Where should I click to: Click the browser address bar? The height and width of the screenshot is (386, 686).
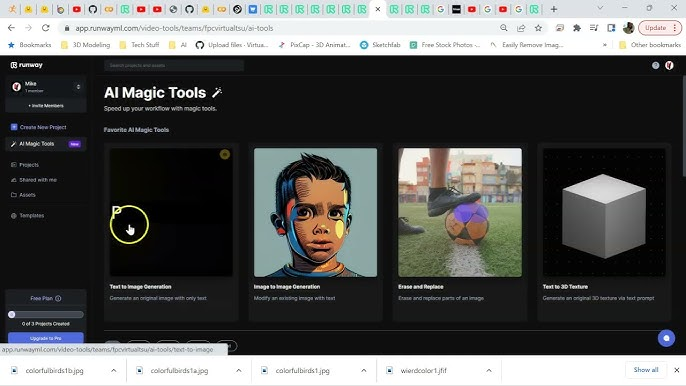point(280,28)
